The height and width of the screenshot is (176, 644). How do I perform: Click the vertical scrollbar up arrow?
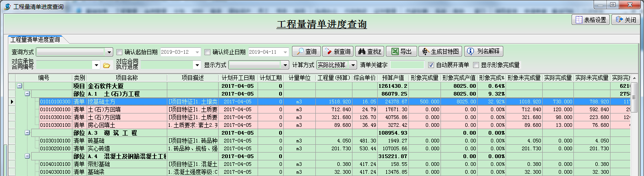coord(634,78)
